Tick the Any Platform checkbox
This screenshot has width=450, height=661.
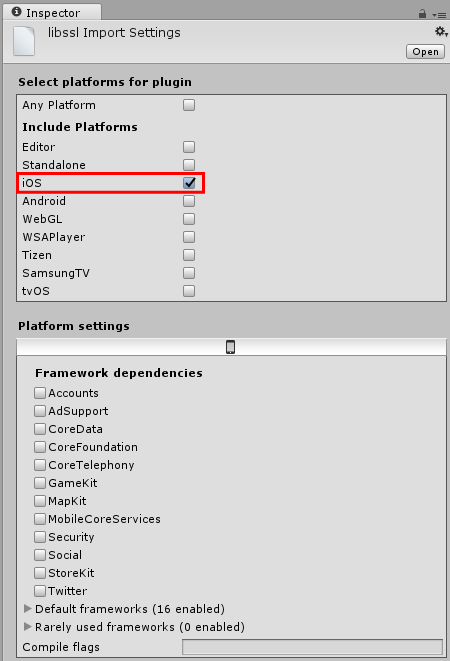[189, 105]
